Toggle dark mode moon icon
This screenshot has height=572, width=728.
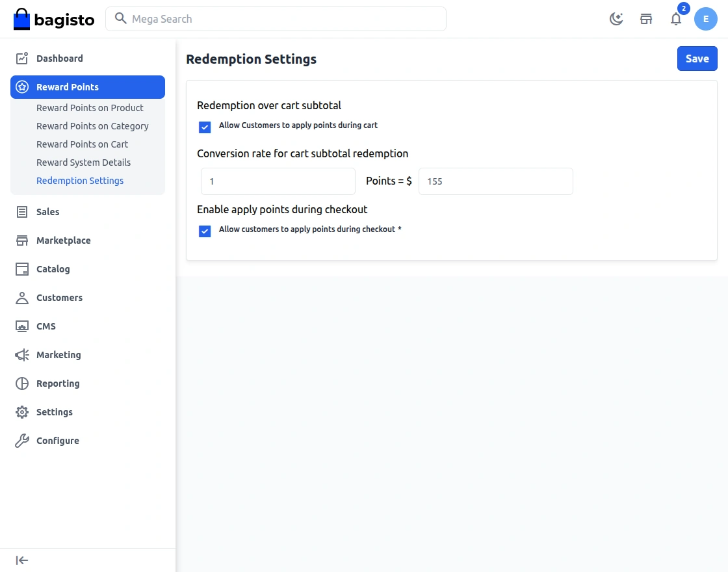[x=616, y=19]
